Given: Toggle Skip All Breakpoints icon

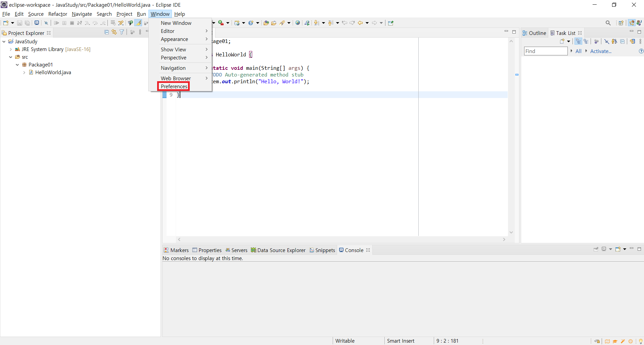Looking at the screenshot, I should pyautogui.click(x=46, y=23).
